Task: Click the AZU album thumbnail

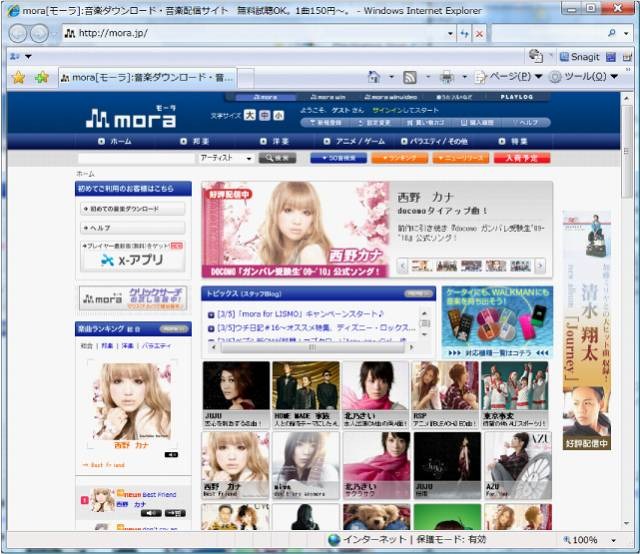Action: click(x=518, y=466)
